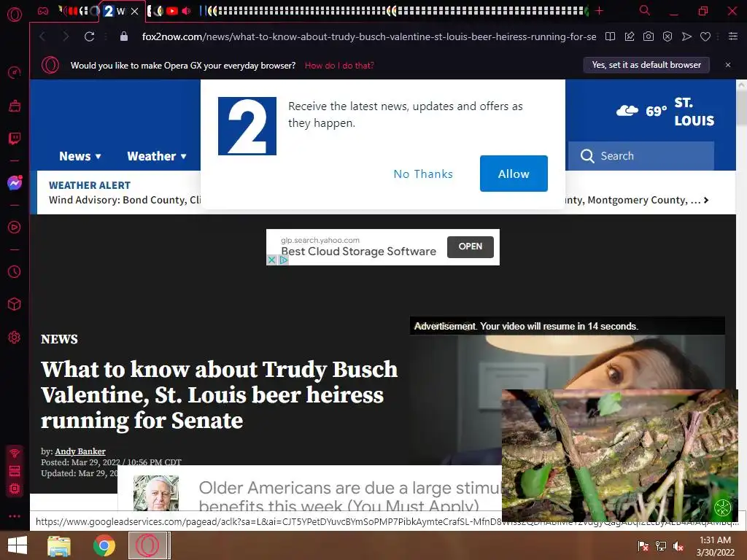
Task: Open GX Corner gamepad icon
Action: coord(43,11)
